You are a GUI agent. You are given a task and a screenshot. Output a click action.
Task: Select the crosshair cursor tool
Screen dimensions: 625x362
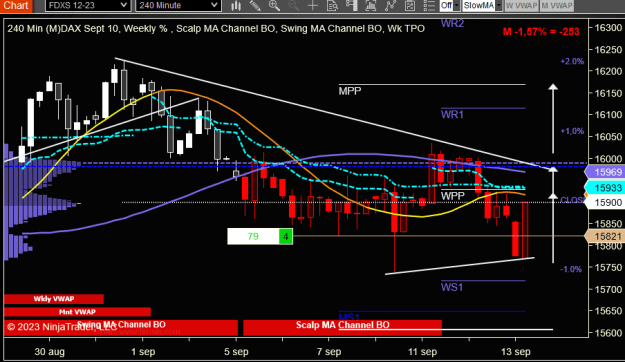[x=313, y=6]
